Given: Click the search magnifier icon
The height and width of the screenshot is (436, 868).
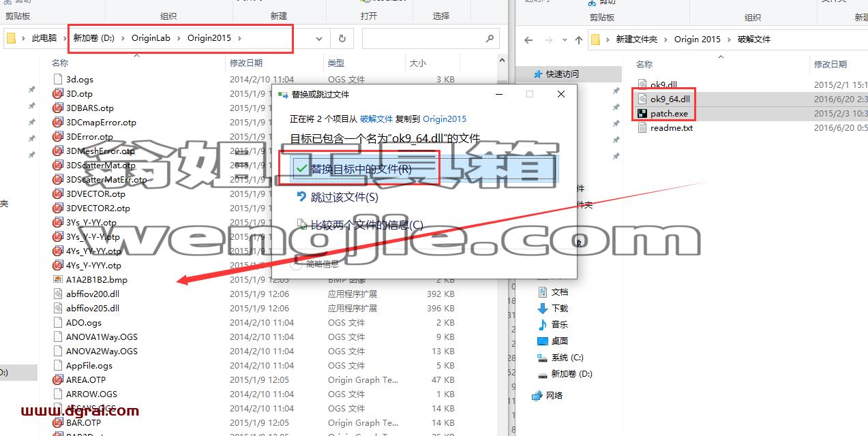Looking at the screenshot, I should 490,39.
